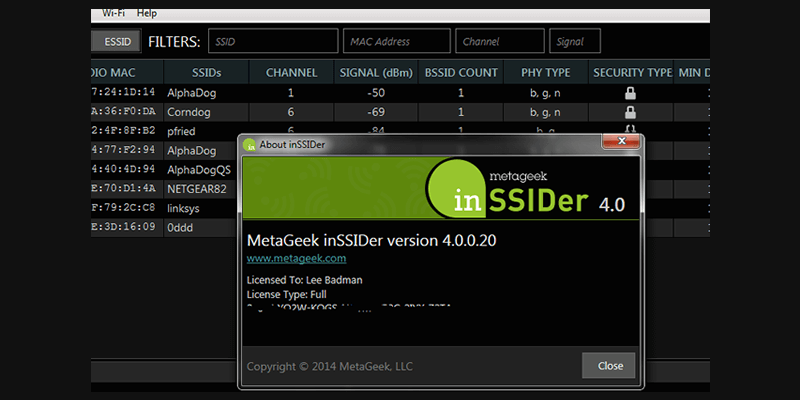Viewport: 800px width, 400px height.
Task: Click the Signal filter field
Action: (x=574, y=41)
